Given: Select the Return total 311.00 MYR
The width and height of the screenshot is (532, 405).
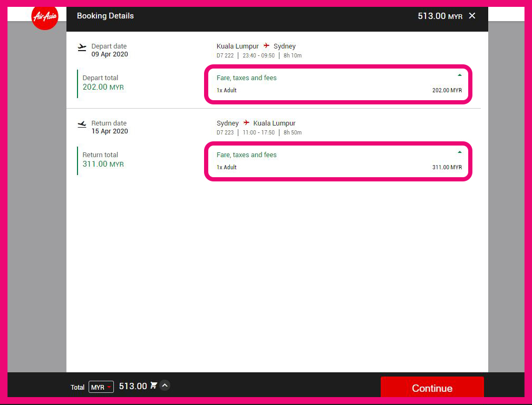Looking at the screenshot, I should click(103, 165).
